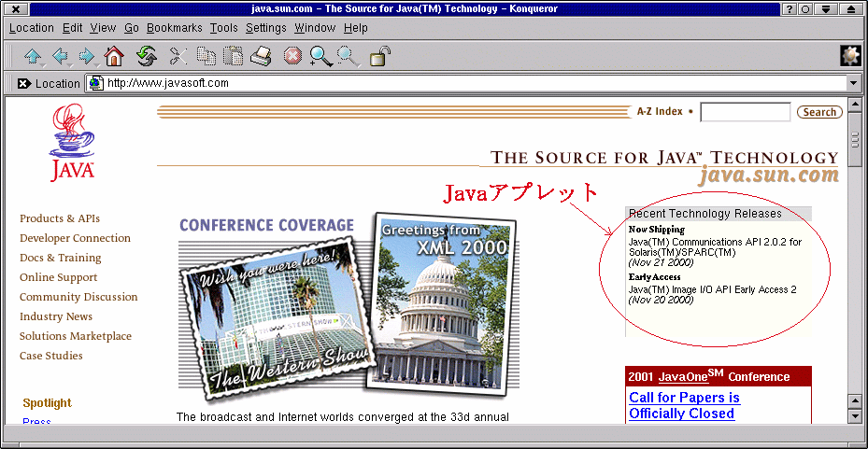868x449 pixels.
Task: Click the Press link under Spotlight
Action: tap(36, 421)
